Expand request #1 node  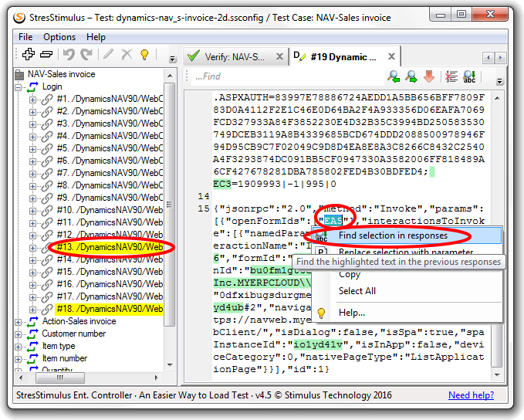[32, 100]
